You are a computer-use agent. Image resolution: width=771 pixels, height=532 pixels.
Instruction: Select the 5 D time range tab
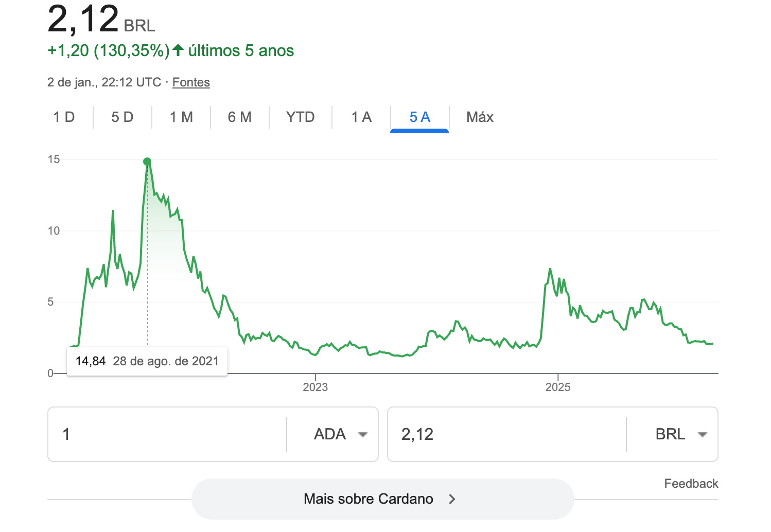point(122,117)
